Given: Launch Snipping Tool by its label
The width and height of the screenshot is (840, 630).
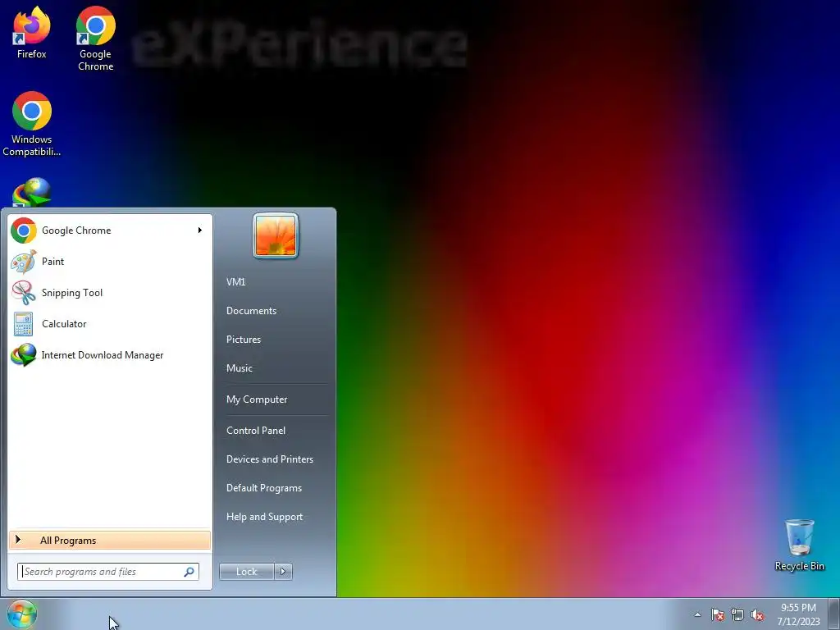Looking at the screenshot, I should [x=72, y=293].
